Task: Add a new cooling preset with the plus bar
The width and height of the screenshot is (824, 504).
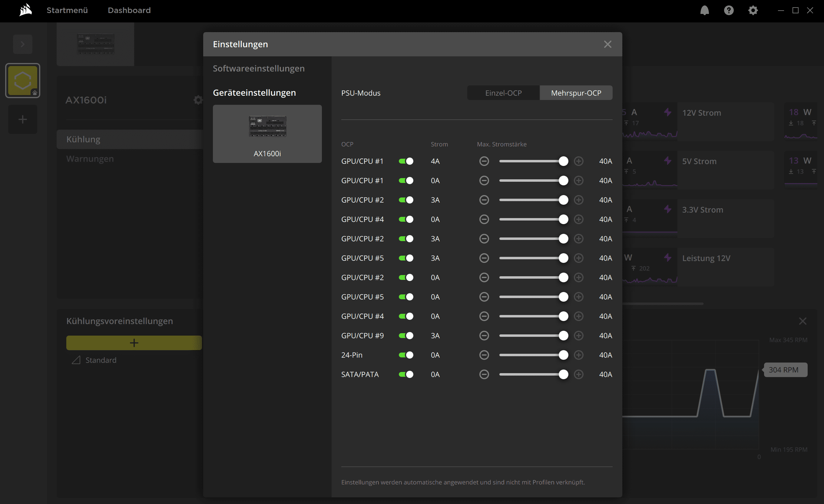Action: pyautogui.click(x=134, y=343)
